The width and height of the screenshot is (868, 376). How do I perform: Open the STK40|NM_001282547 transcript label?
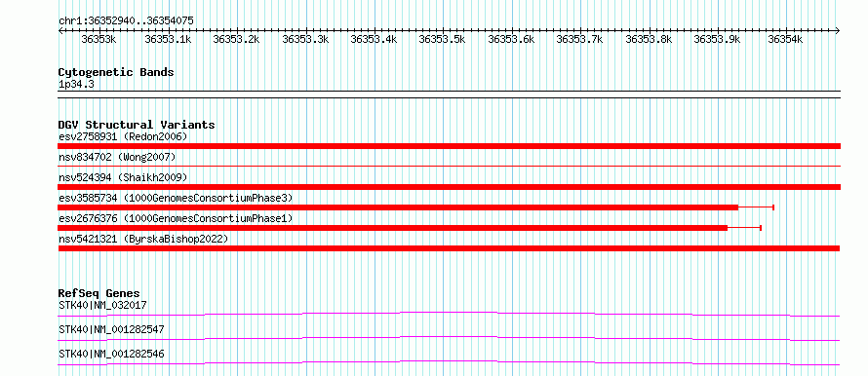point(111,329)
